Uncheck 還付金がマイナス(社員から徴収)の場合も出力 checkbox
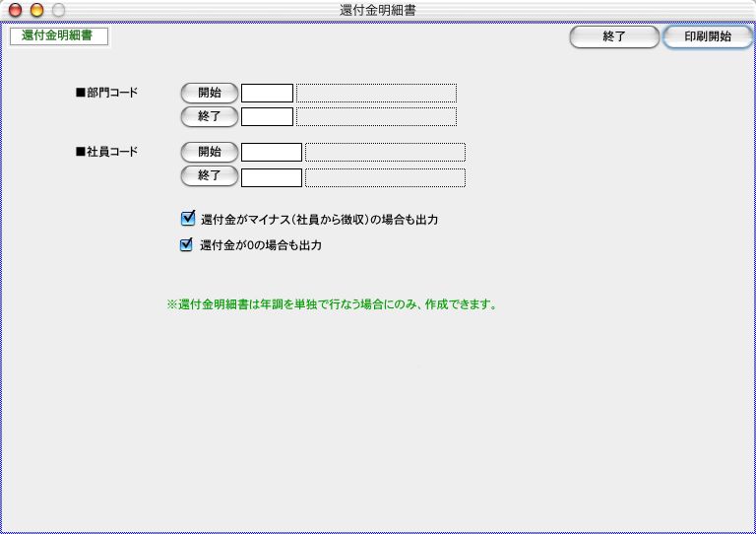 [x=188, y=219]
